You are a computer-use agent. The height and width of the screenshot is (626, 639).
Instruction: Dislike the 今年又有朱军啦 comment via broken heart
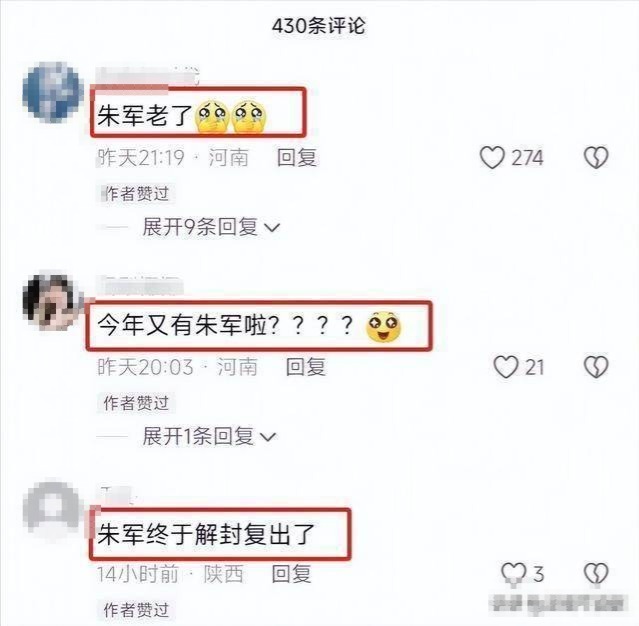coord(596,367)
